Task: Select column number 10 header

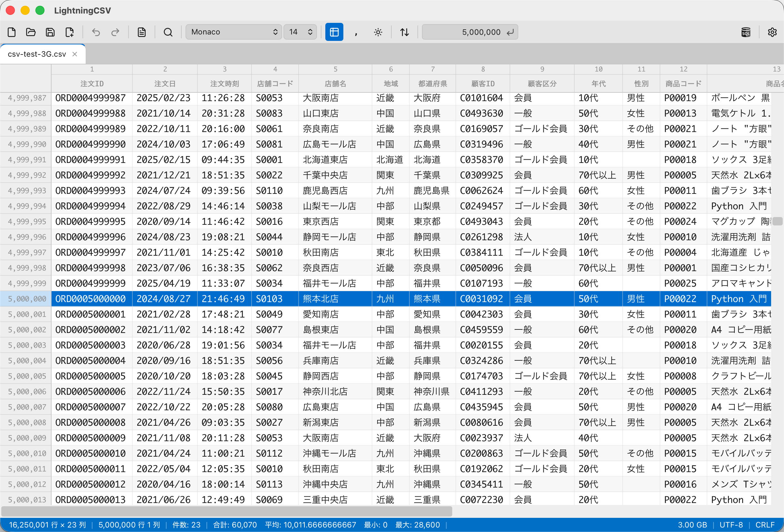Action: (598, 69)
